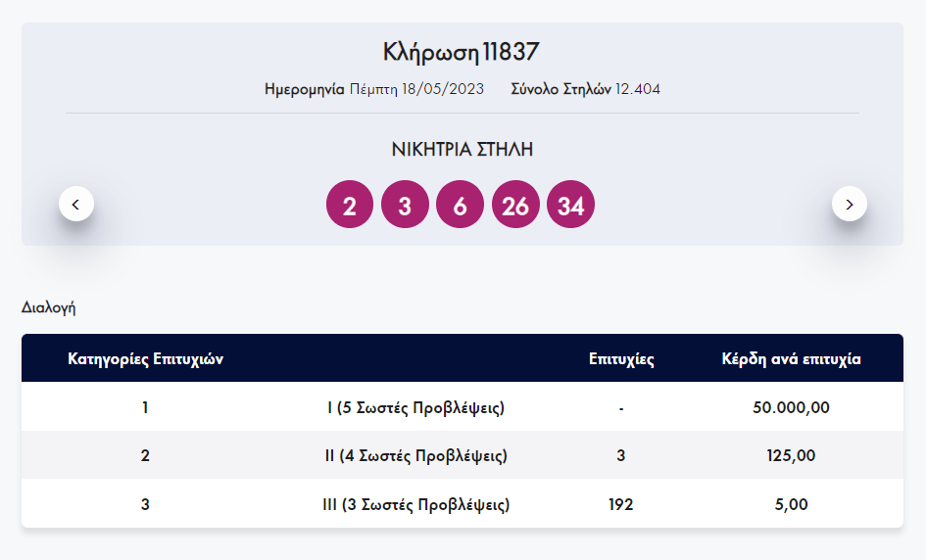Click the Κατηγορίες Επιτυχιών column header
Viewport: 926px width, 560px height.
tap(145, 359)
